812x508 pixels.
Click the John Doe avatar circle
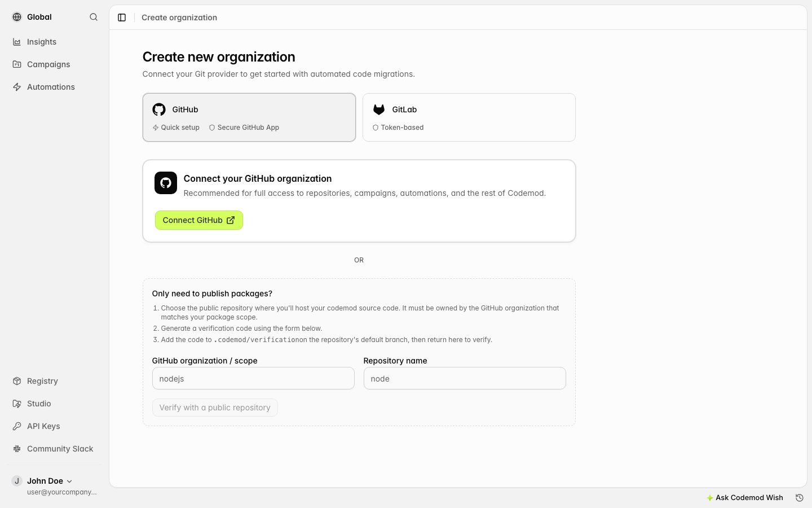(17, 481)
